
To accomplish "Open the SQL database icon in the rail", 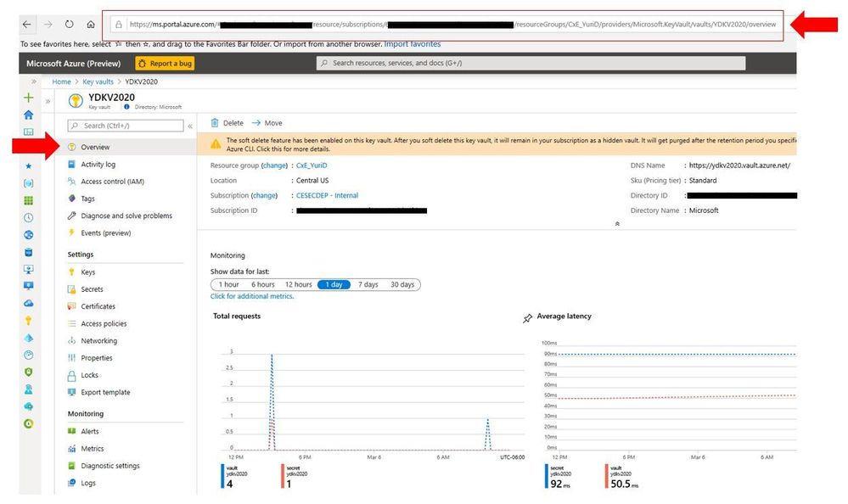I will (29, 252).
